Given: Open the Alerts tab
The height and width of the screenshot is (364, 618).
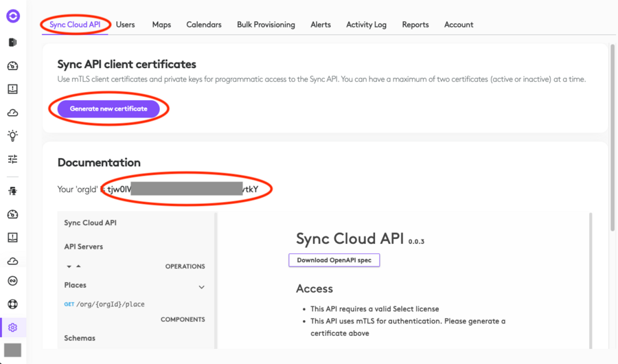Looking at the screenshot, I should [321, 25].
